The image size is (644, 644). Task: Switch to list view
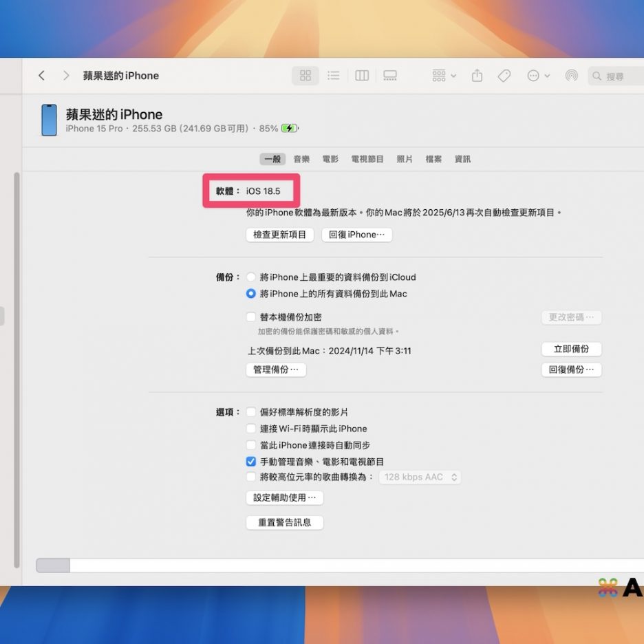[334, 76]
